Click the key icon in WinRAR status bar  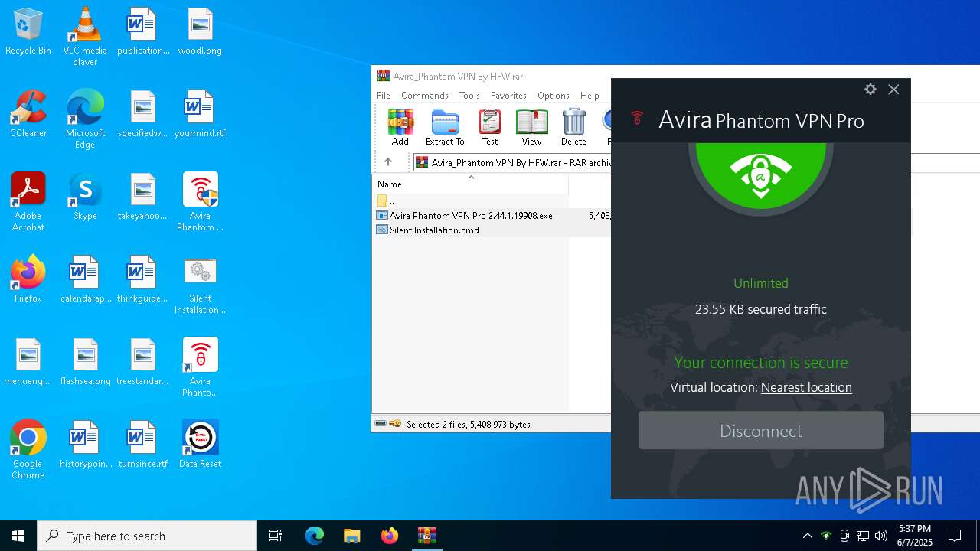395,424
